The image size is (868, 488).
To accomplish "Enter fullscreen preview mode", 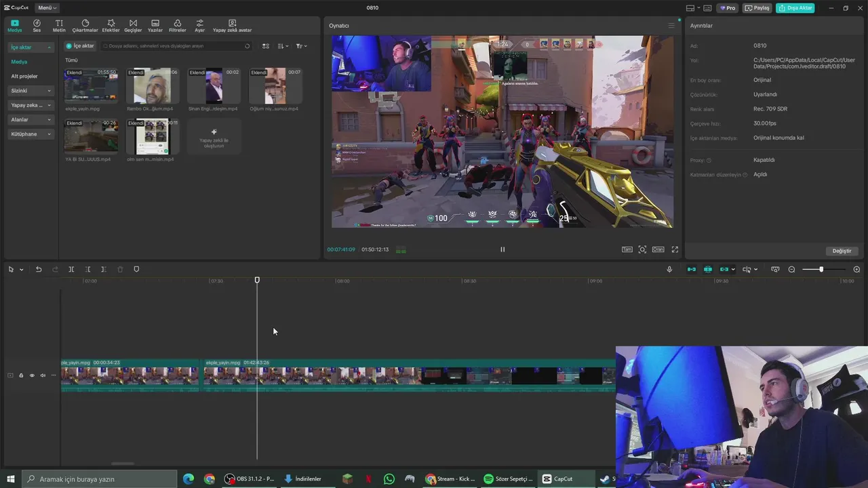I will 675,249.
